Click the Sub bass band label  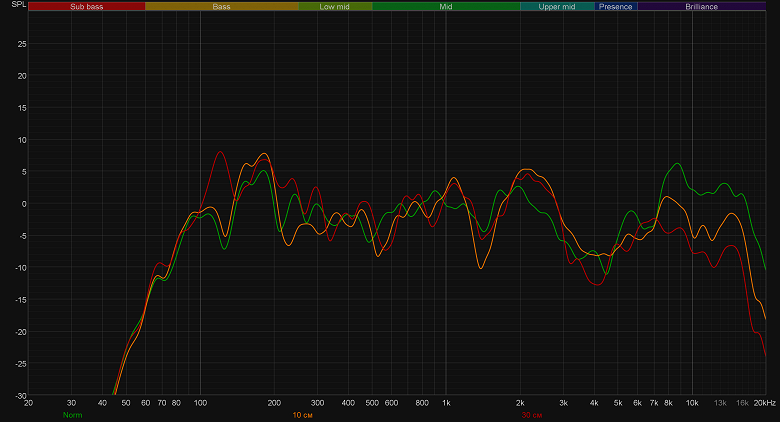[x=87, y=6]
